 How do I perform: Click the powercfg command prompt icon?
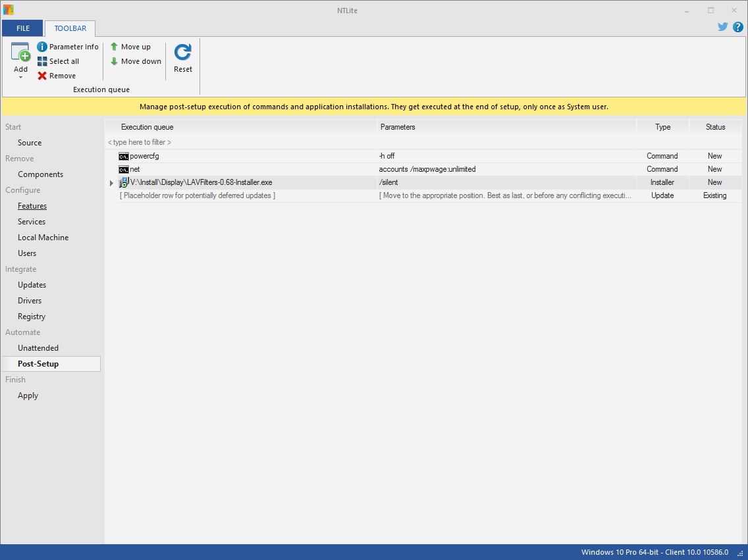(x=124, y=157)
